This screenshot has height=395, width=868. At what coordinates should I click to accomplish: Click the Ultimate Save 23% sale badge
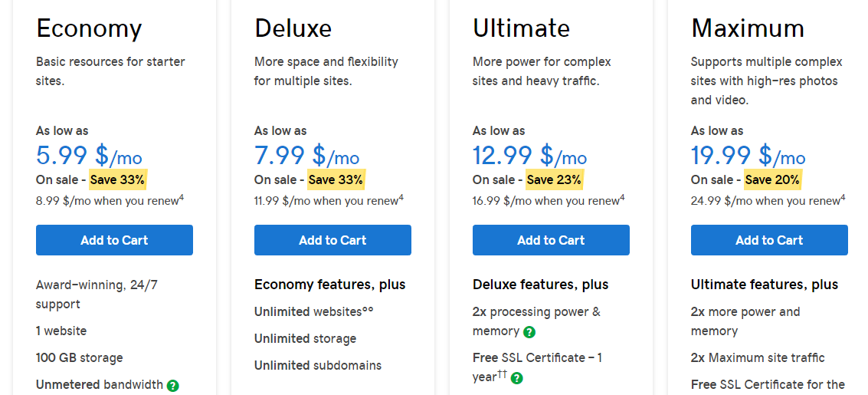coord(554,179)
